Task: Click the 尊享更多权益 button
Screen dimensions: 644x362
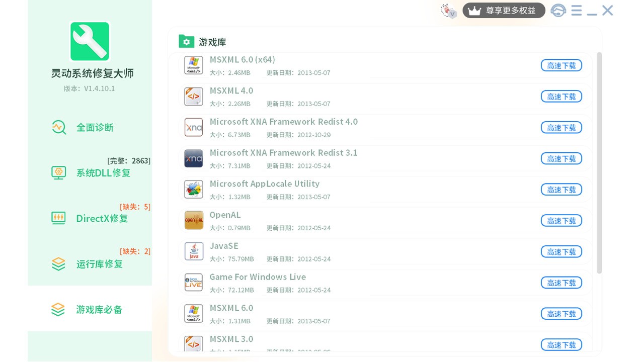Action: coord(504,11)
